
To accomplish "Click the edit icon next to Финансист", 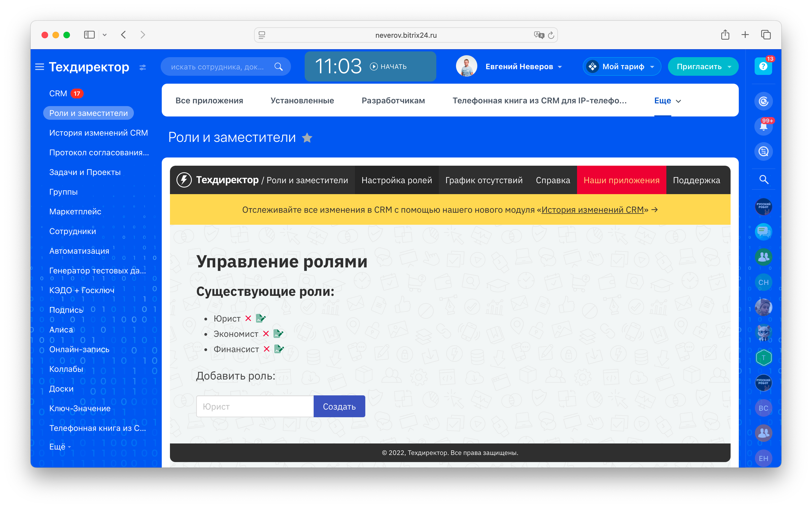I will tap(279, 349).
